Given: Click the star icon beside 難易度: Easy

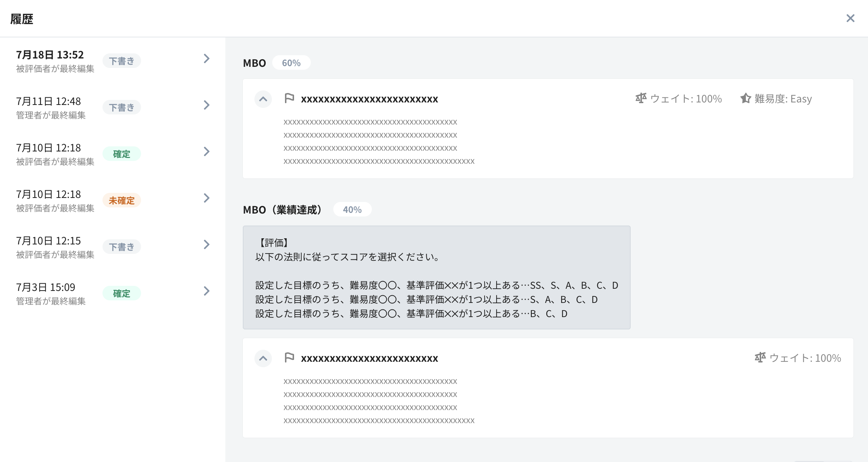Looking at the screenshot, I should pos(746,98).
